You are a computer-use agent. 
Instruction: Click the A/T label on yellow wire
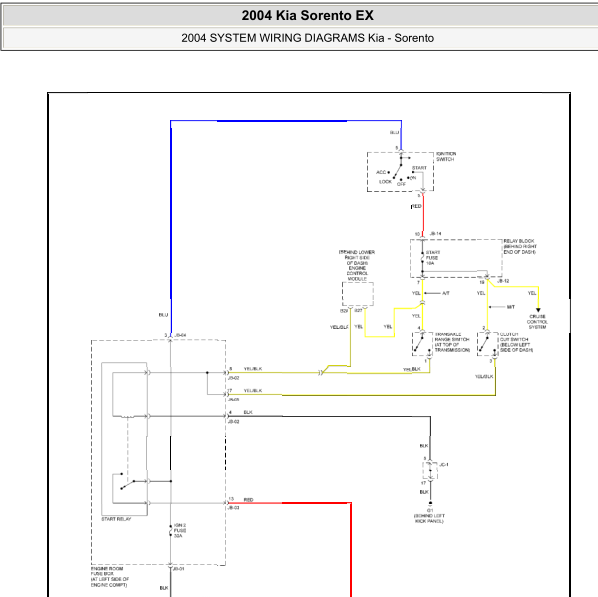click(x=446, y=293)
